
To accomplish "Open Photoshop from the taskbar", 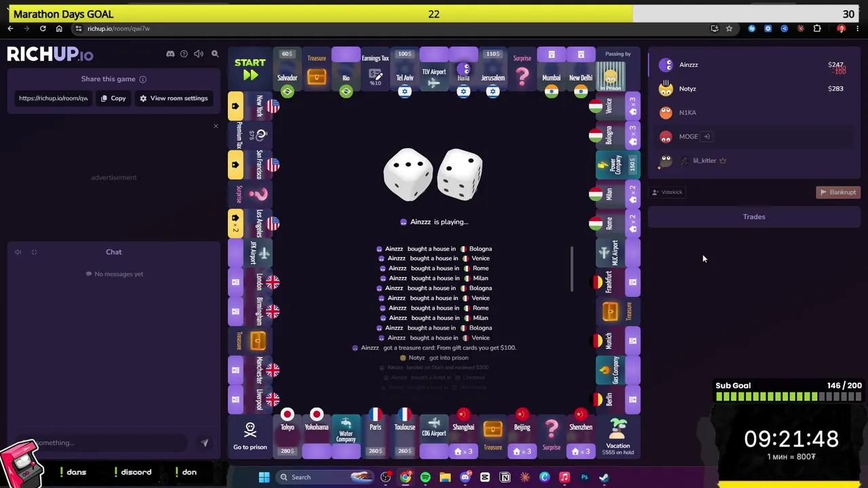I will click(584, 477).
